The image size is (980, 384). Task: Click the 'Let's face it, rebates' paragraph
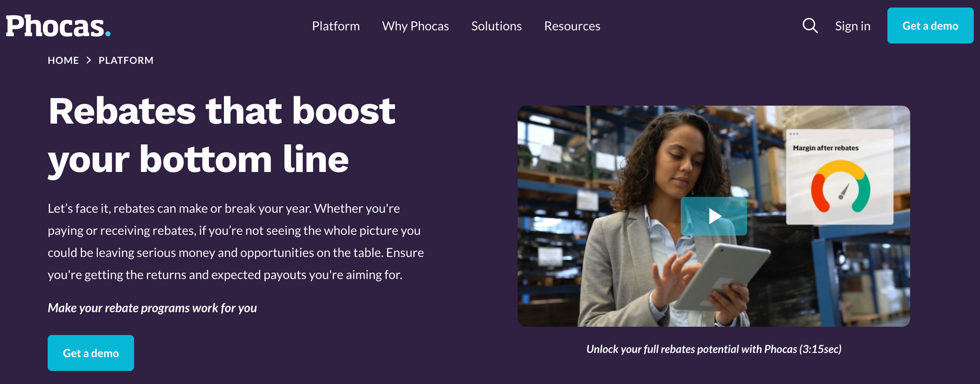236,241
